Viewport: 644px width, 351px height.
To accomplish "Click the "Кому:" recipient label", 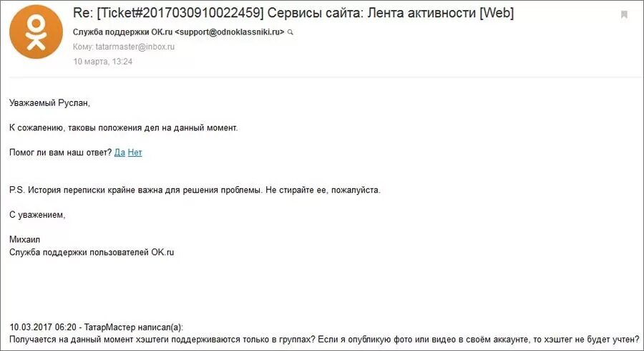I will pos(83,47).
